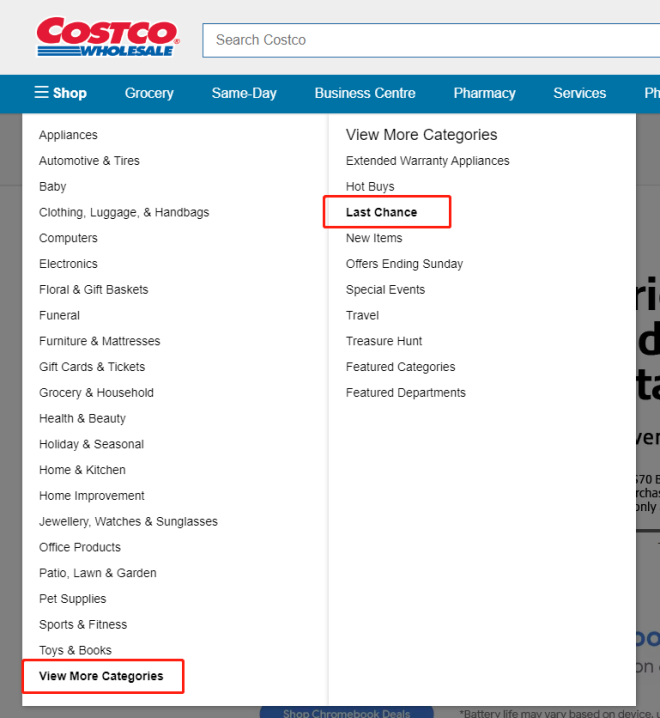Browse Holiday & Seasonal

pyautogui.click(x=92, y=444)
